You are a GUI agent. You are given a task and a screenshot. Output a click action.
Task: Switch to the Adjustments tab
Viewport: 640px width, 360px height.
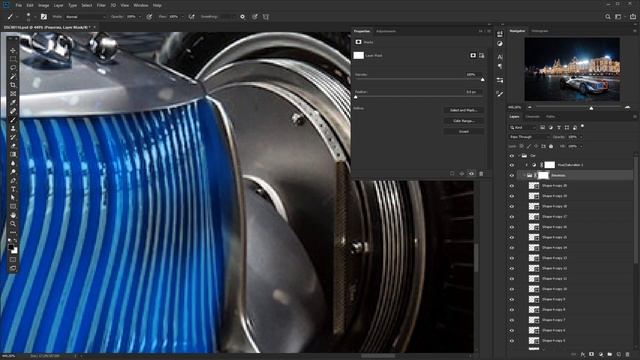386,31
